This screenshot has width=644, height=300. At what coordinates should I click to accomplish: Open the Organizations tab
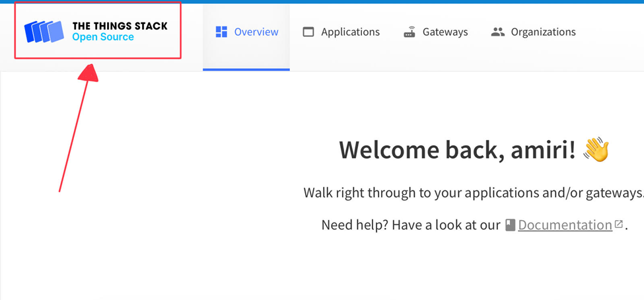click(533, 32)
